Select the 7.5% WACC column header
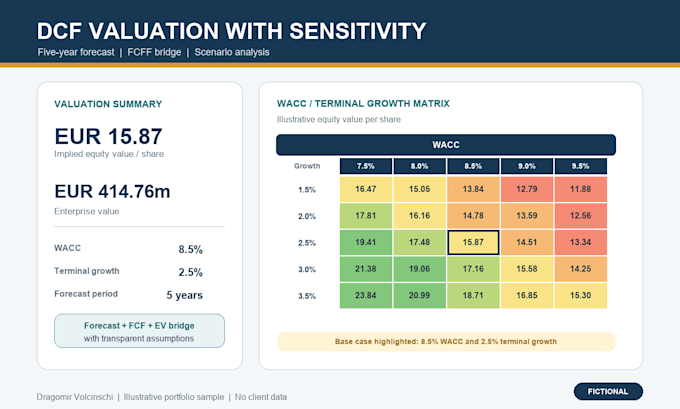Screen dimensions: 680x409 366,166
